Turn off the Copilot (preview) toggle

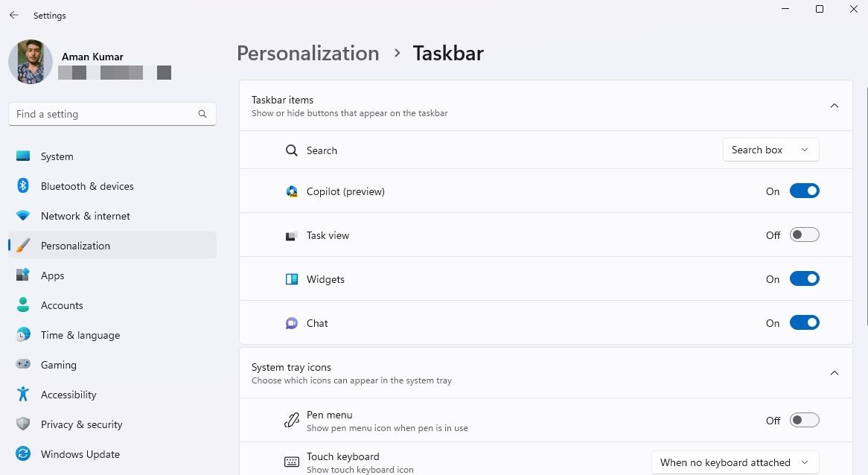(x=804, y=191)
